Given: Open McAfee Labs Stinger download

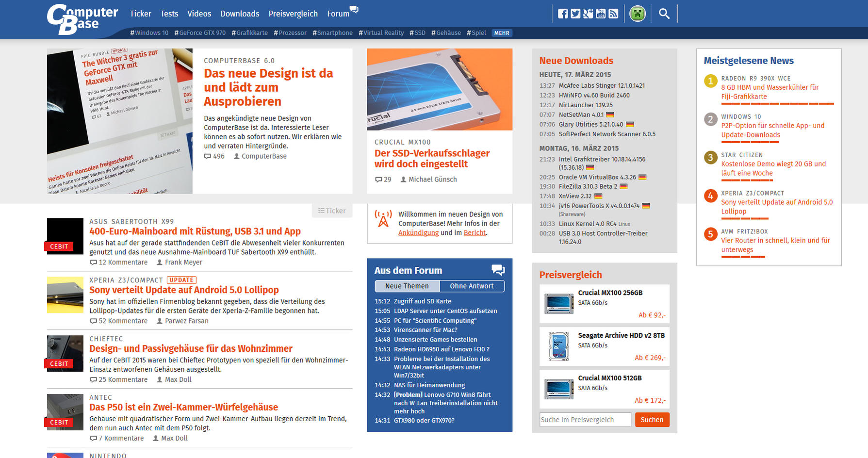Looking at the screenshot, I should pyautogui.click(x=602, y=86).
